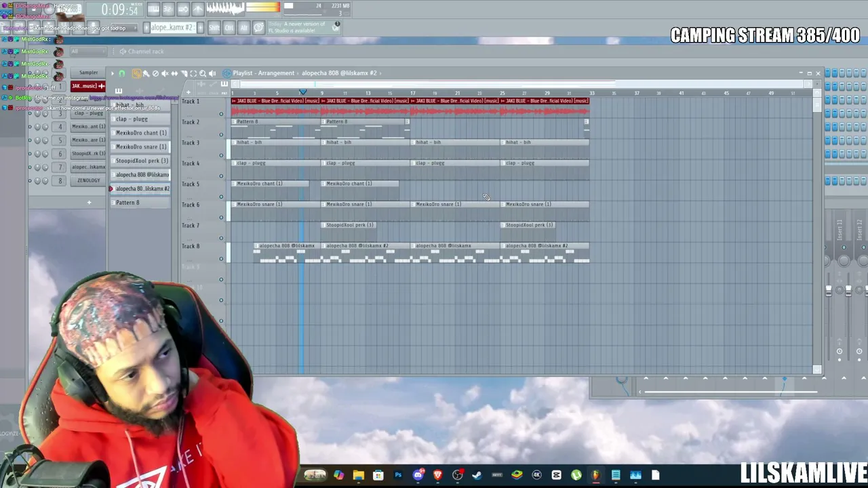This screenshot has width=868, height=488.
Task: Open OBS Studio from the taskbar
Action: coord(458,475)
